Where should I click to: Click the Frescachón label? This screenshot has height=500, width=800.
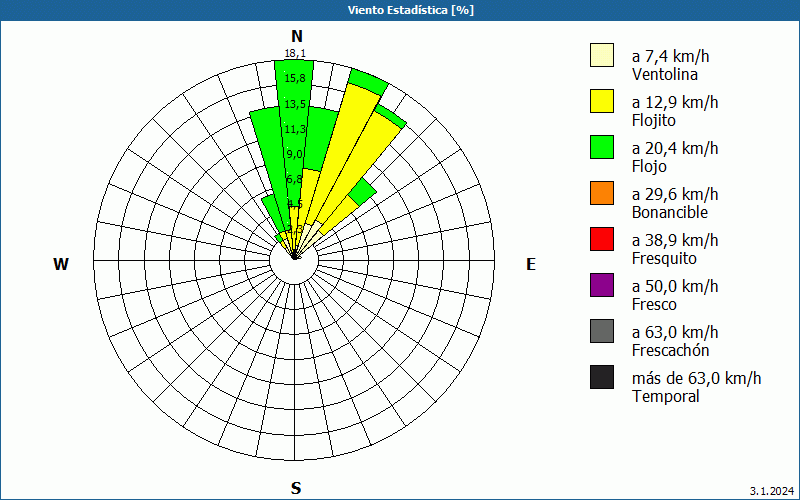point(670,350)
